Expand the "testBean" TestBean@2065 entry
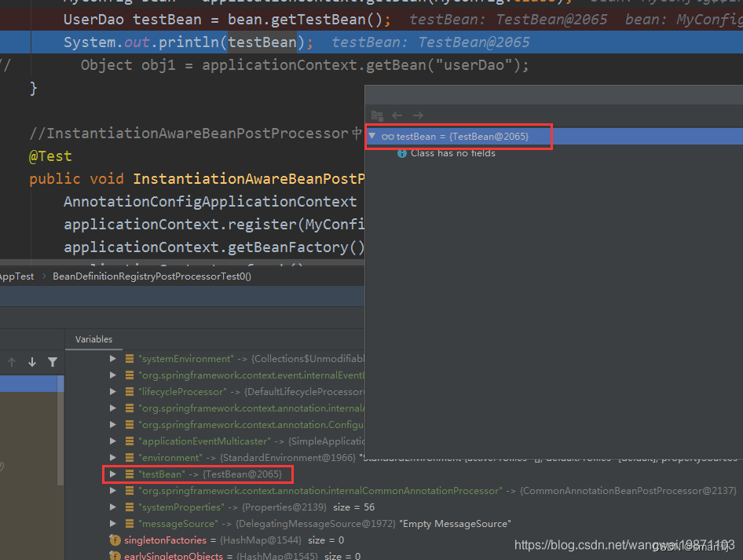Image resolution: width=743 pixels, height=560 pixels. point(113,474)
